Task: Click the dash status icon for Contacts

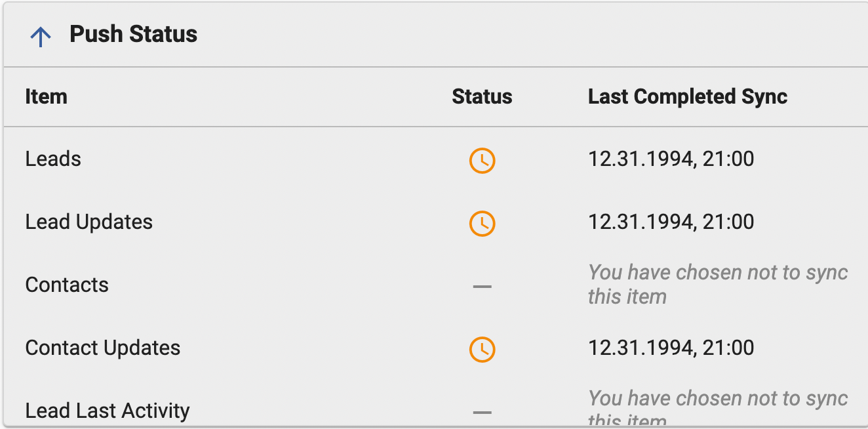Action: [x=482, y=287]
